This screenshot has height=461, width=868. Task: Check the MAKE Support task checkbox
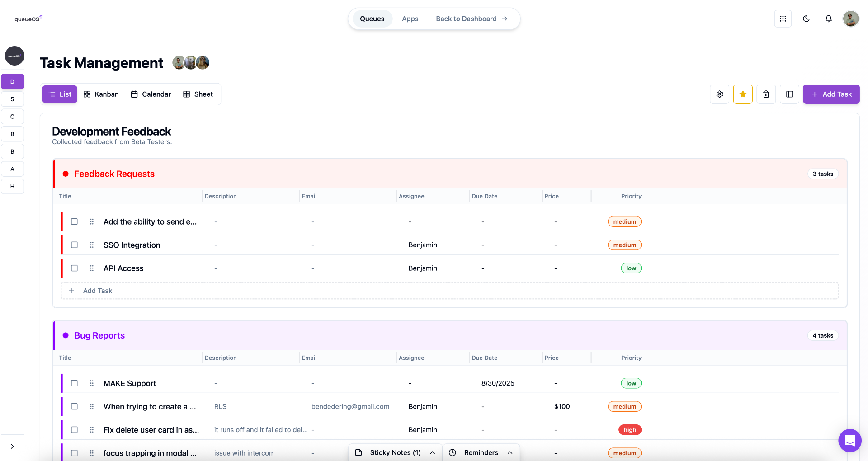[x=75, y=383]
